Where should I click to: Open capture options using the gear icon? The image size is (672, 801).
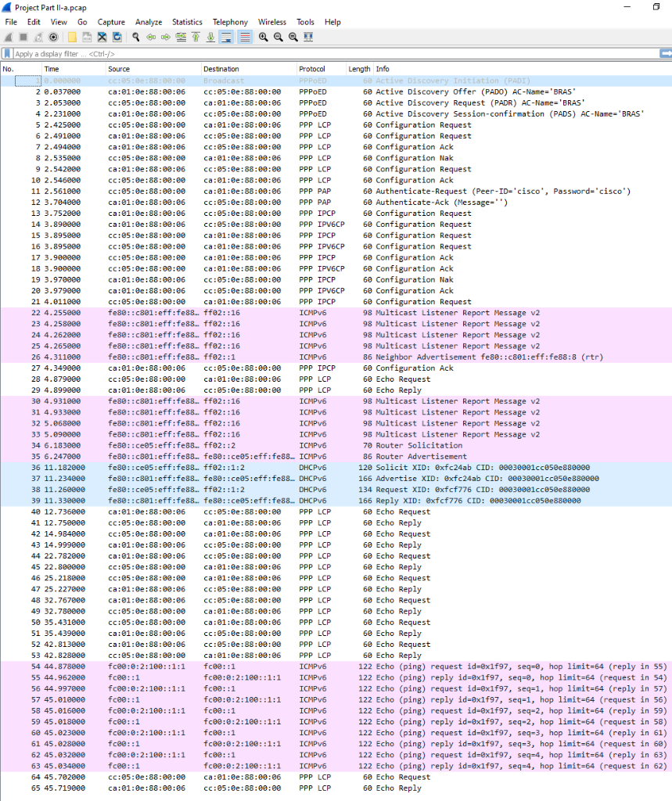coord(53,36)
